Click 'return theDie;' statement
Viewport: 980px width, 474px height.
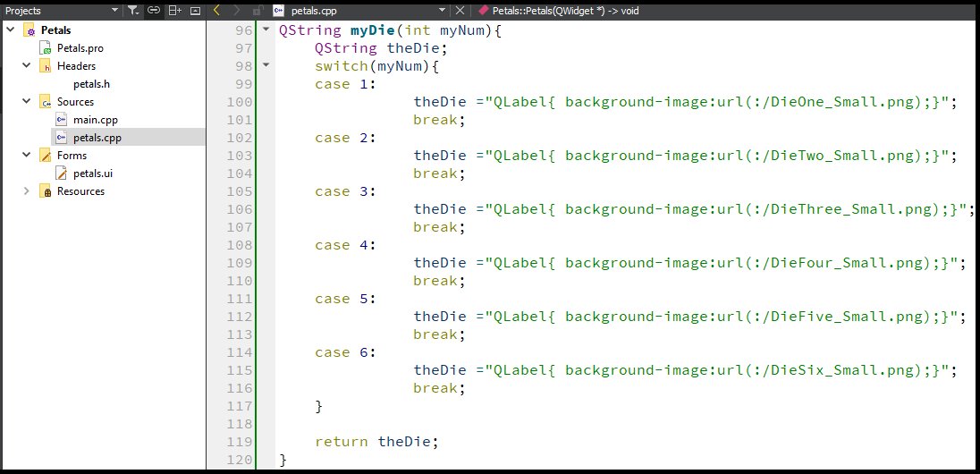click(x=376, y=442)
